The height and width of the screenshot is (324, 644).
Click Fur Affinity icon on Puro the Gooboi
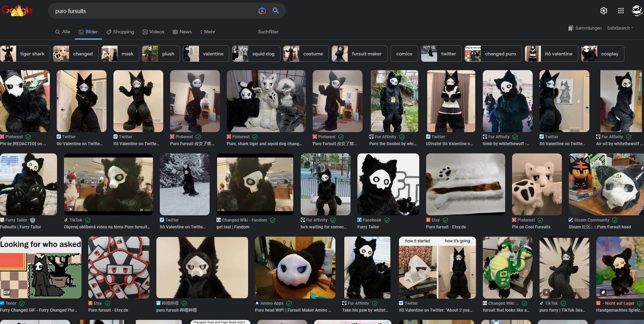(x=371, y=137)
